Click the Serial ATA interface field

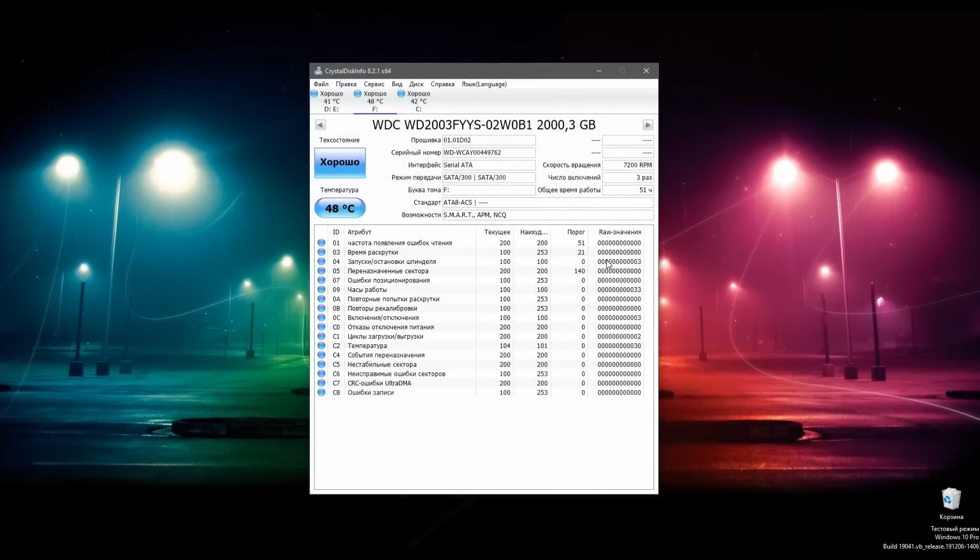[x=489, y=165]
